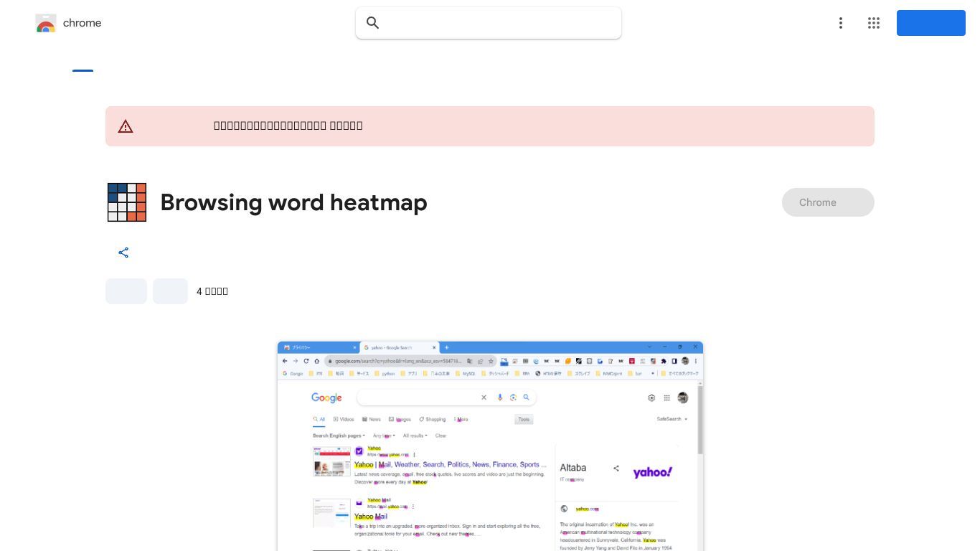The image size is (980, 551).
Task: Click the "Browsing word heatmap" title
Action: pos(293,202)
